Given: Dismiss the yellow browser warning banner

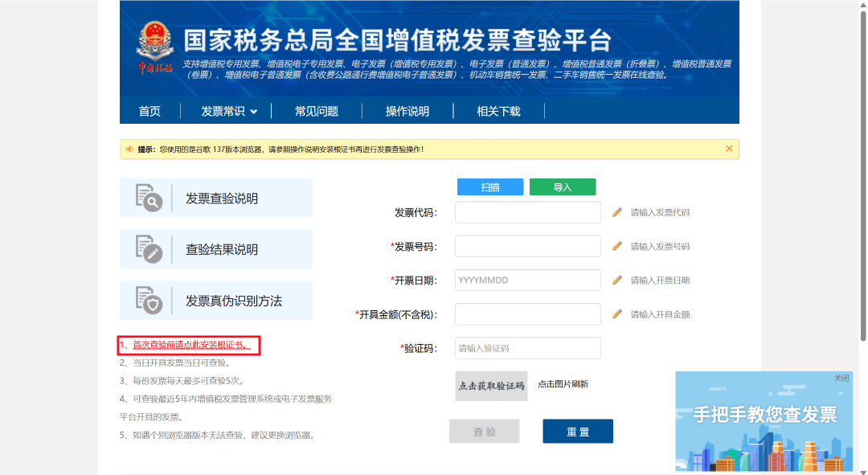Looking at the screenshot, I should [x=729, y=149].
